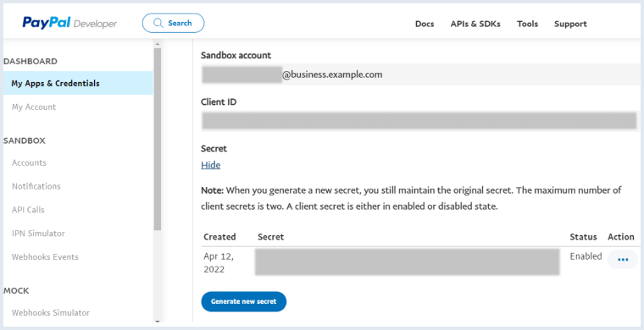Click the Hide secret link
644x330 pixels.
point(211,165)
